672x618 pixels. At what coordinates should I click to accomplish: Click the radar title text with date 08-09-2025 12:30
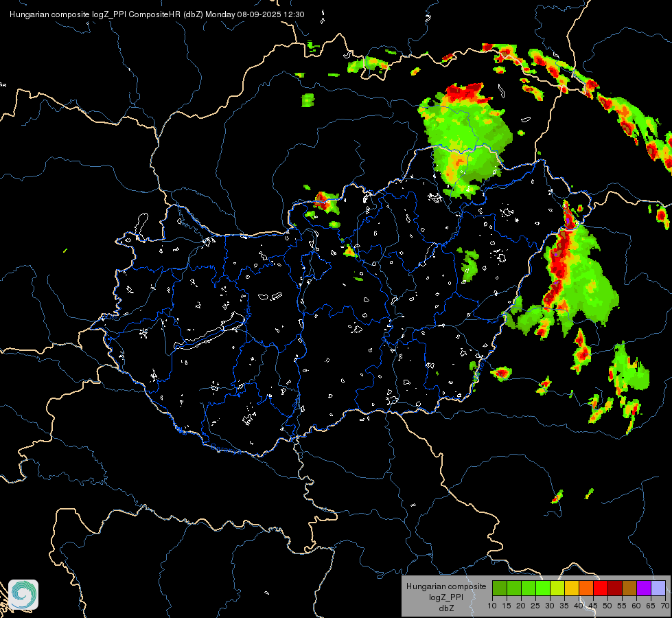[x=157, y=14]
